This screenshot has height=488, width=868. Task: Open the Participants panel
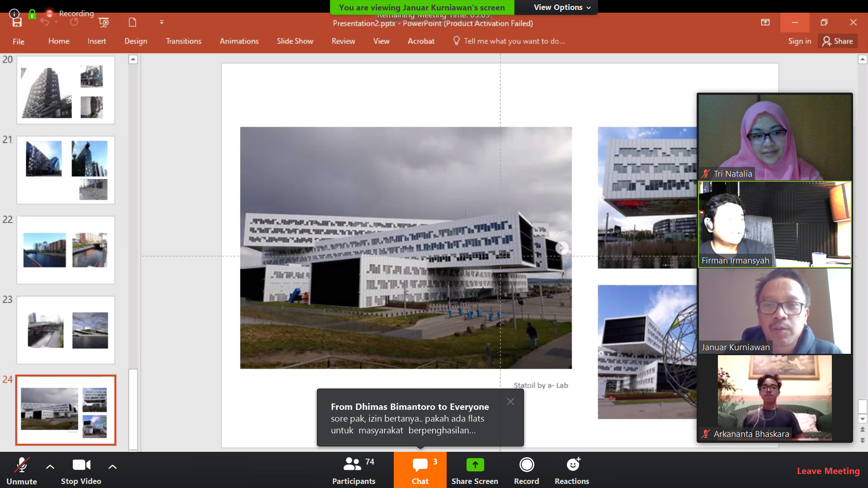(x=354, y=470)
